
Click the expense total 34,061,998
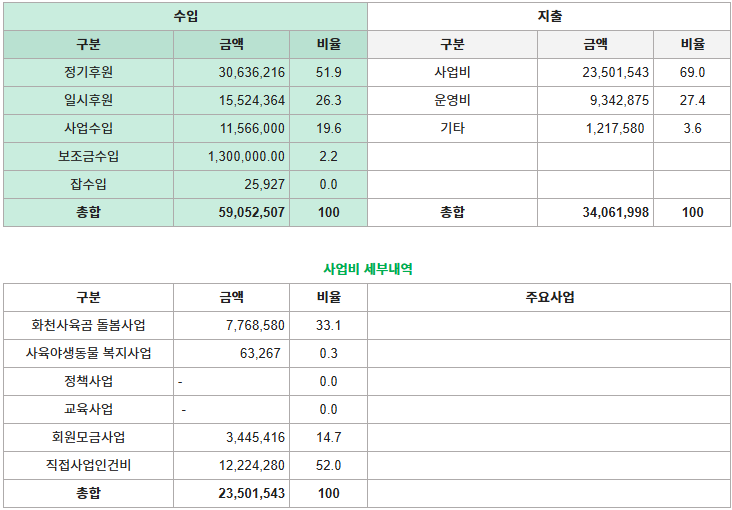(615, 212)
